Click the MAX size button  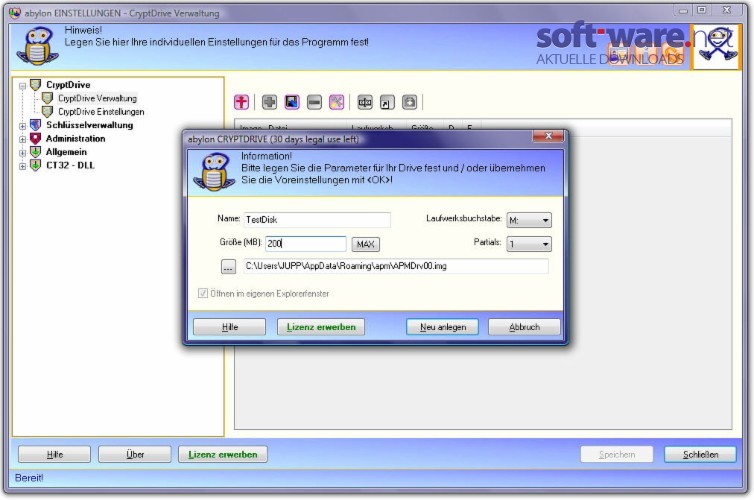365,244
